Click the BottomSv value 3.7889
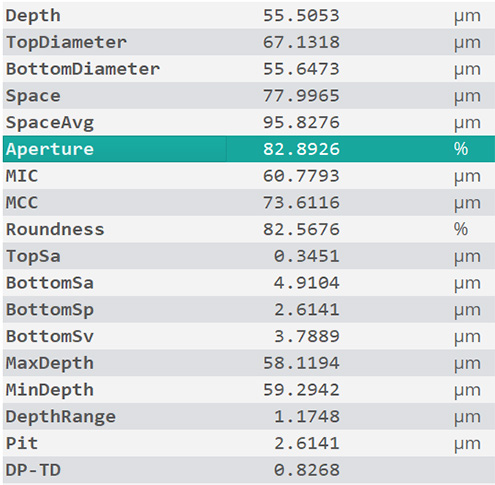The image size is (495, 485). tap(307, 336)
